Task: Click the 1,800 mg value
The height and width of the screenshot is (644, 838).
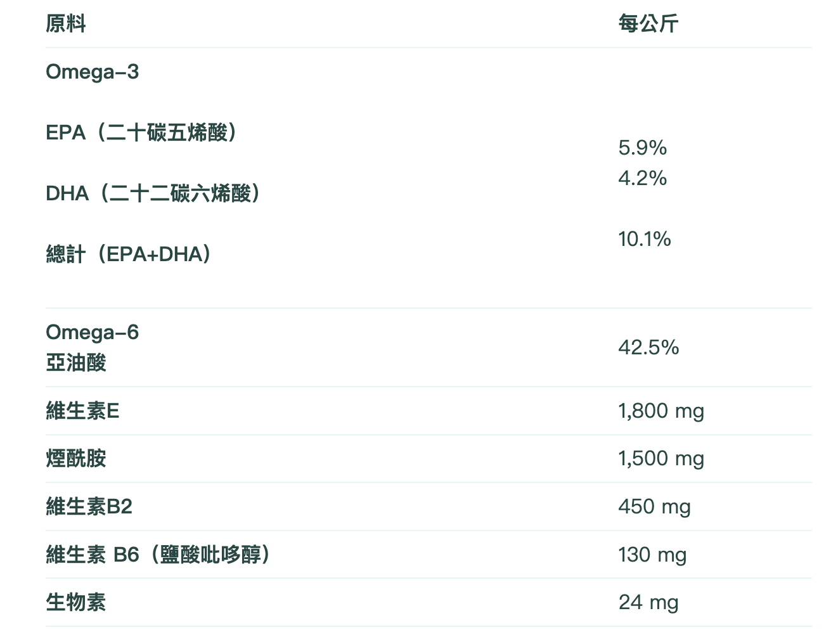Action: (661, 411)
